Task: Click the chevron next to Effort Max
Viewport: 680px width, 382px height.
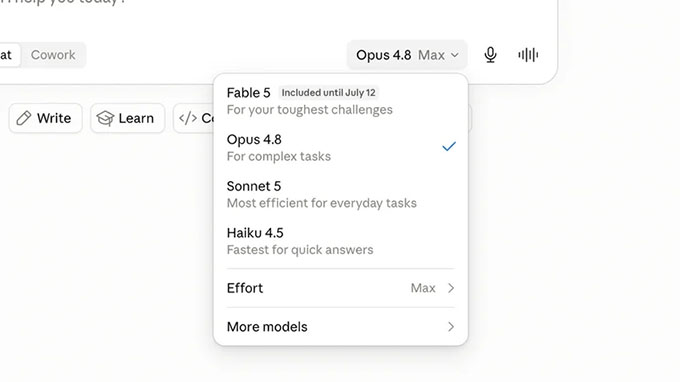Action: [x=451, y=288]
